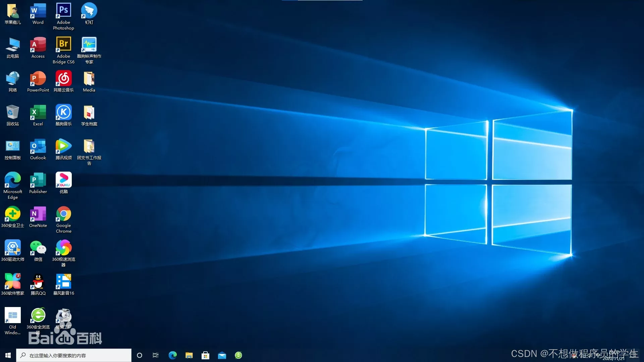Launch Microsoft Edge from the taskbar
The image size is (644, 362).
(173, 355)
